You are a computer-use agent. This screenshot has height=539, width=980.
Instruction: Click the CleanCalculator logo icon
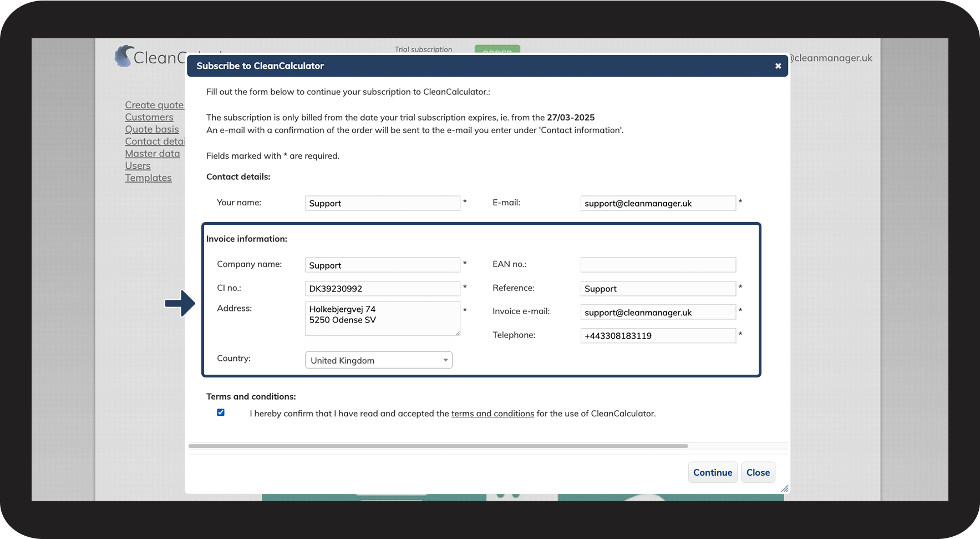pyautogui.click(x=124, y=56)
